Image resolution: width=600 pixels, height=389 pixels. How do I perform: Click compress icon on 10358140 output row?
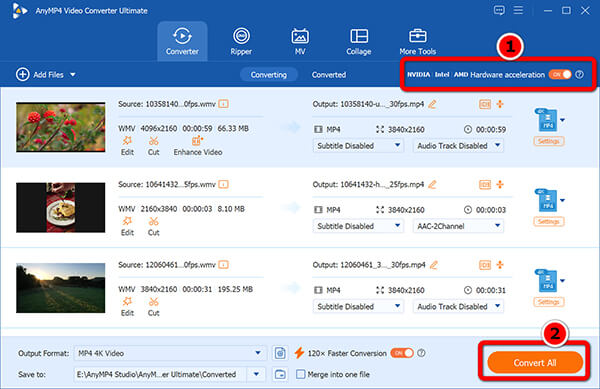pyautogui.click(x=485, y=104)
